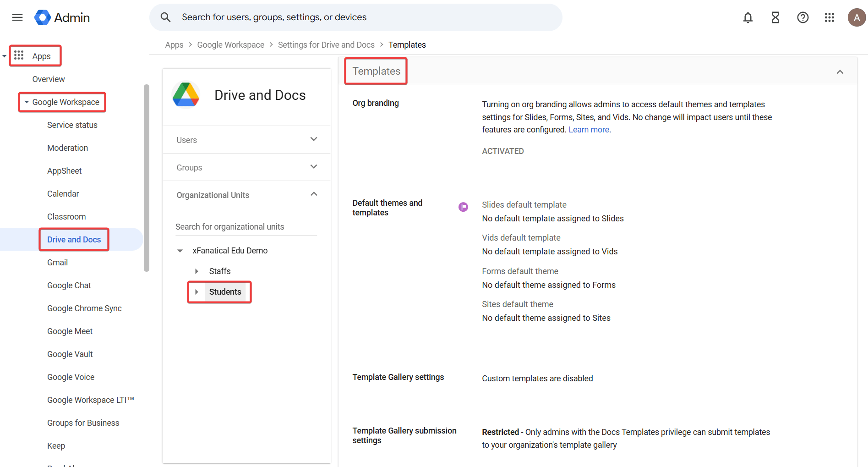Expand the Staffs org unit arrow
This screenshot has width=868, height=467.
(197, 271)
